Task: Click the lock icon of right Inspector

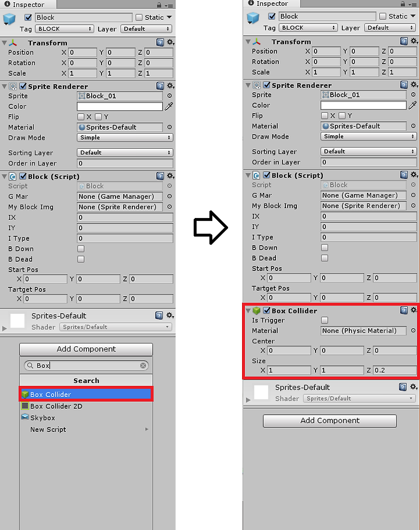Action: (x=402, y=3)
